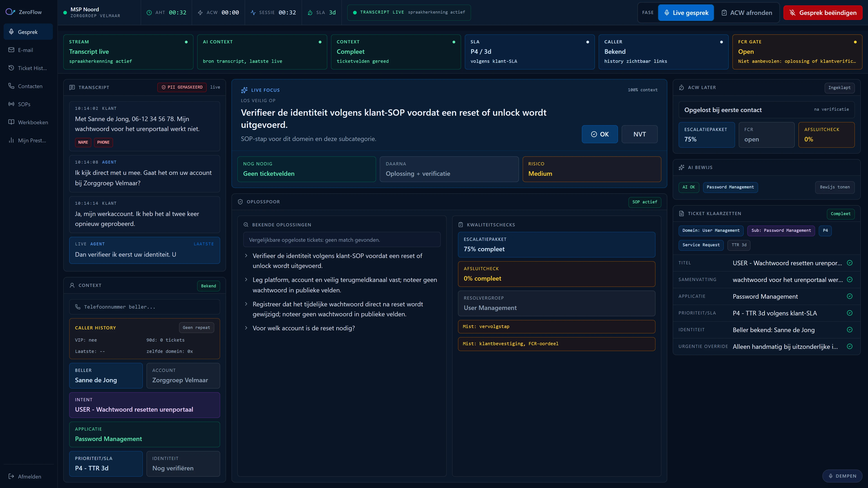868x488 pixels.
Task: Open the Gesprek microphone sidebar item
Action: 28,32
